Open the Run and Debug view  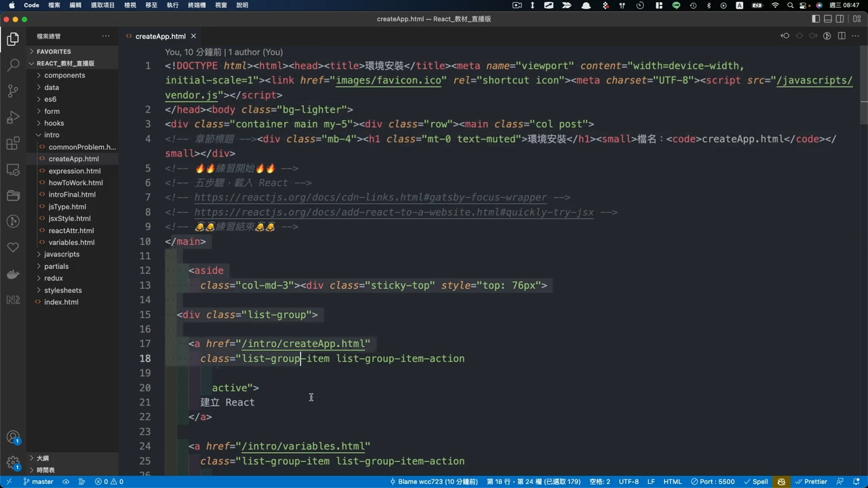(13, 117)
